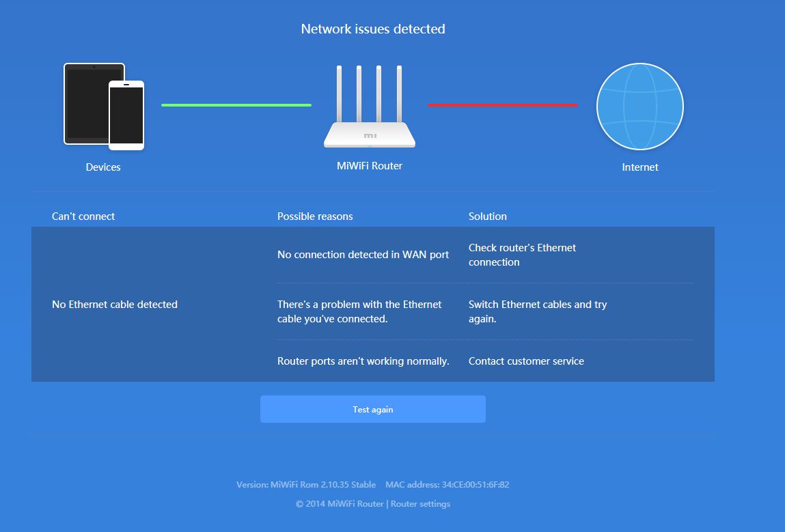Image resolution: width=785 pixels, height=532 pixels.
Task: Click the 'No Ethernet cable detected' text
Action: [115, 305]
